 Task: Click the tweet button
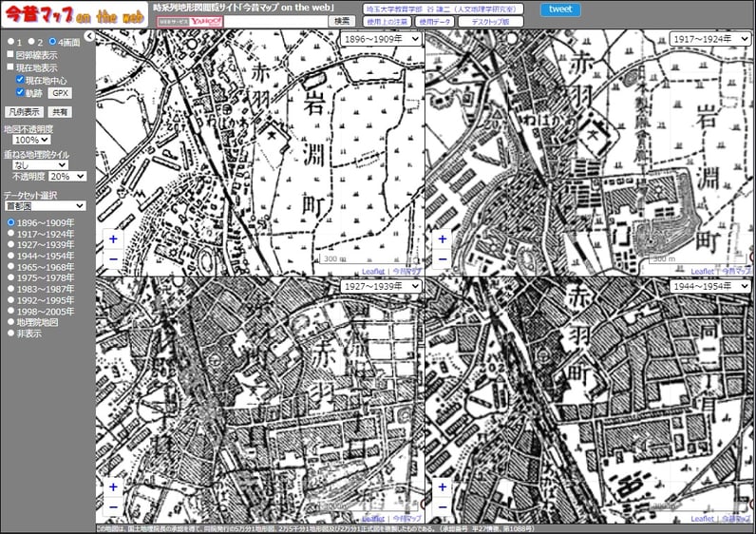(x=560, y=10)
